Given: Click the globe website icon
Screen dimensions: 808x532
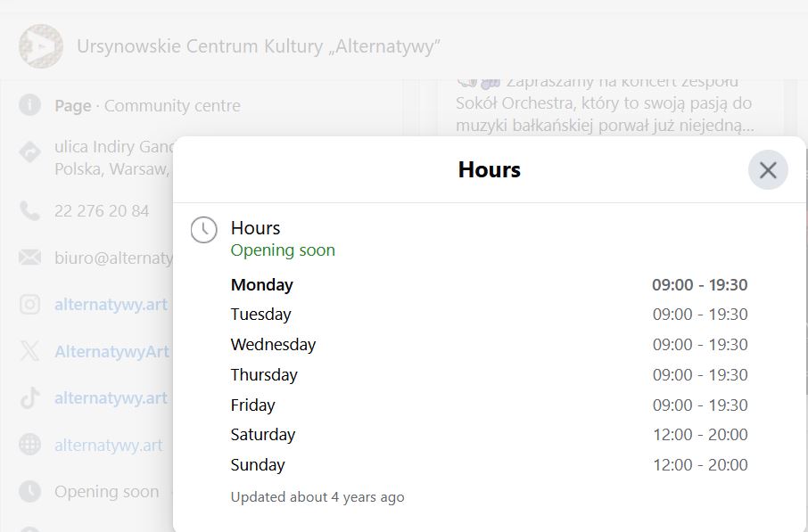Looking at the screenshot, I should click(x=30, y=445).
